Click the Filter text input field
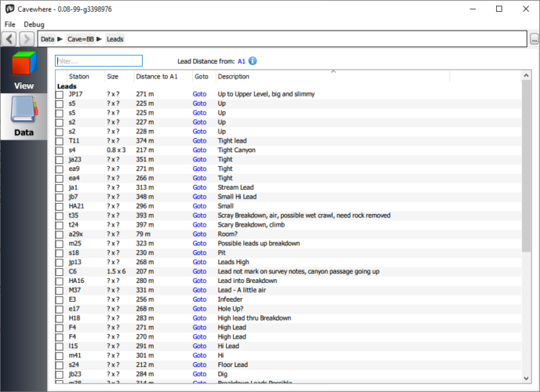Screen dimensions: 540x392 (x=99, y=61)
